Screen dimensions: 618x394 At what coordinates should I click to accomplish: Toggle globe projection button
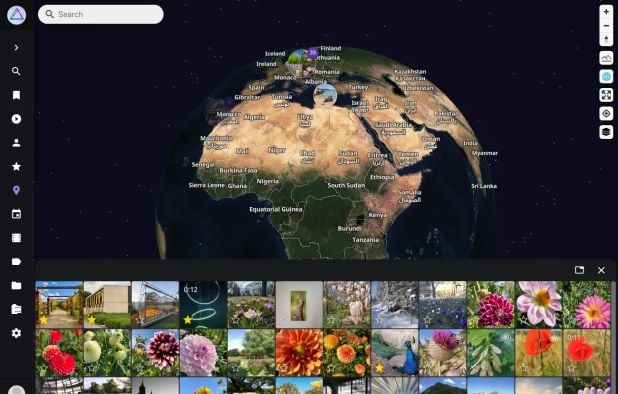606,76
